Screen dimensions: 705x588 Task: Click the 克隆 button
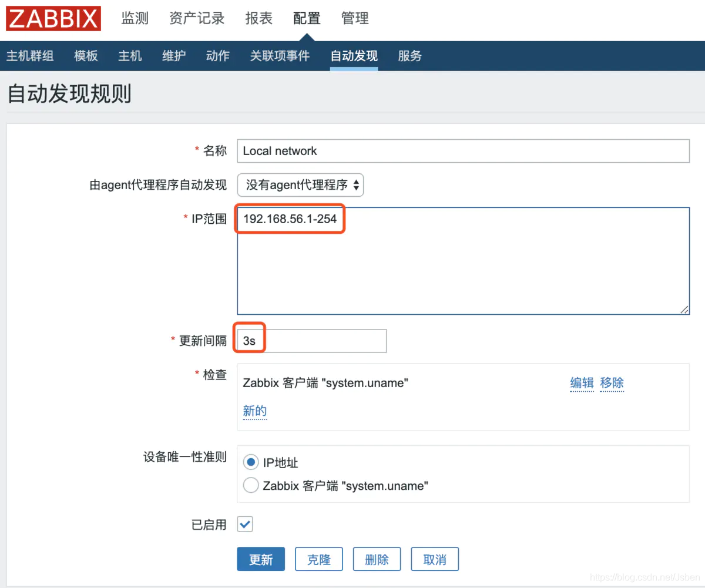[319, 559]
